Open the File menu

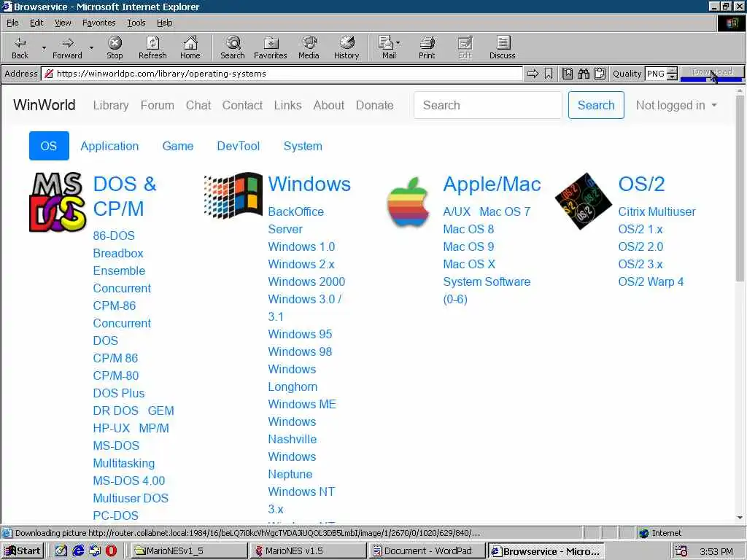pyautogui.click(x=12, y=23)
